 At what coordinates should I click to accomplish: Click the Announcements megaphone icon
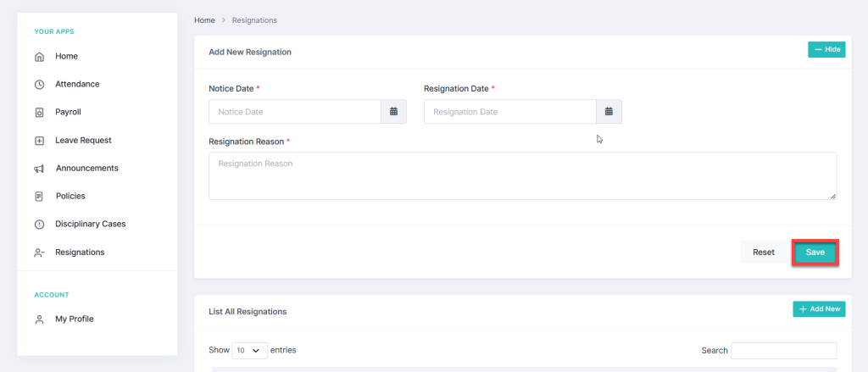(x=39, y=169)
